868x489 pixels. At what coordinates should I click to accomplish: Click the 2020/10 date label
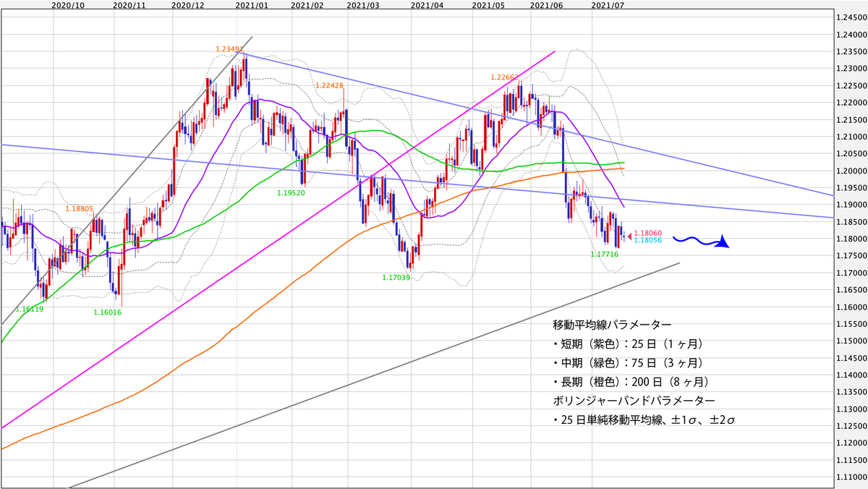(x=69, y=4)
